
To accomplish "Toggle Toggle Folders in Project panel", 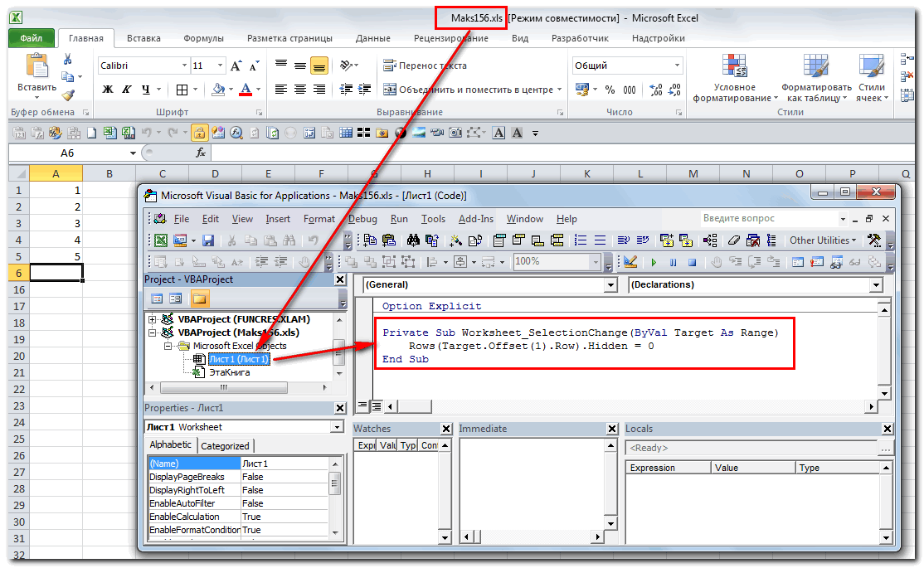I will [x=200, y=299].
